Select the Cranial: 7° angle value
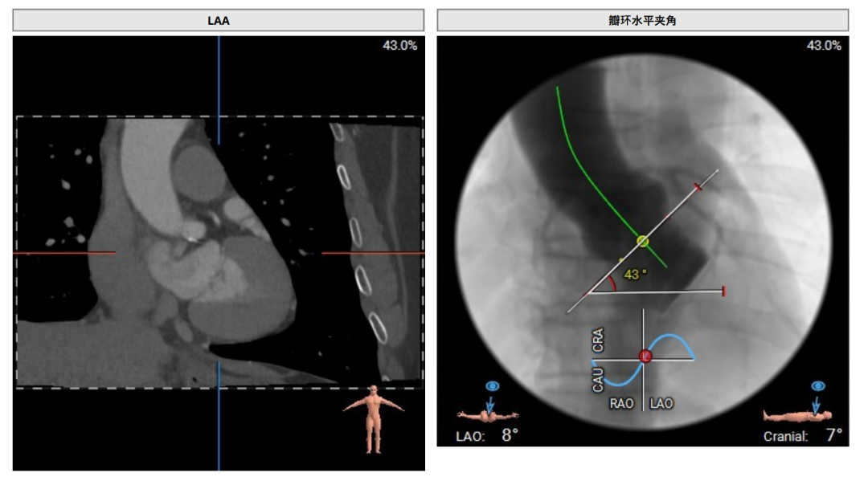This screenshot has height=485, width=868. 803,436
